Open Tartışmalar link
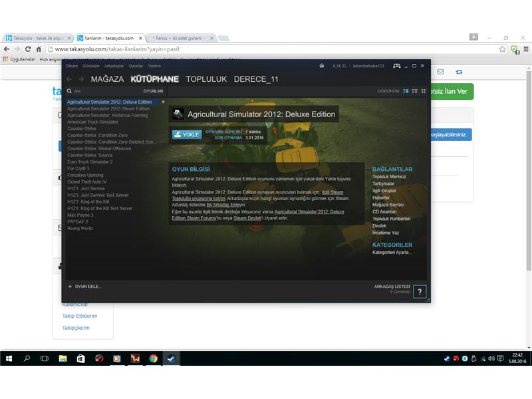532x399 pixels. [x=384, y=184]
